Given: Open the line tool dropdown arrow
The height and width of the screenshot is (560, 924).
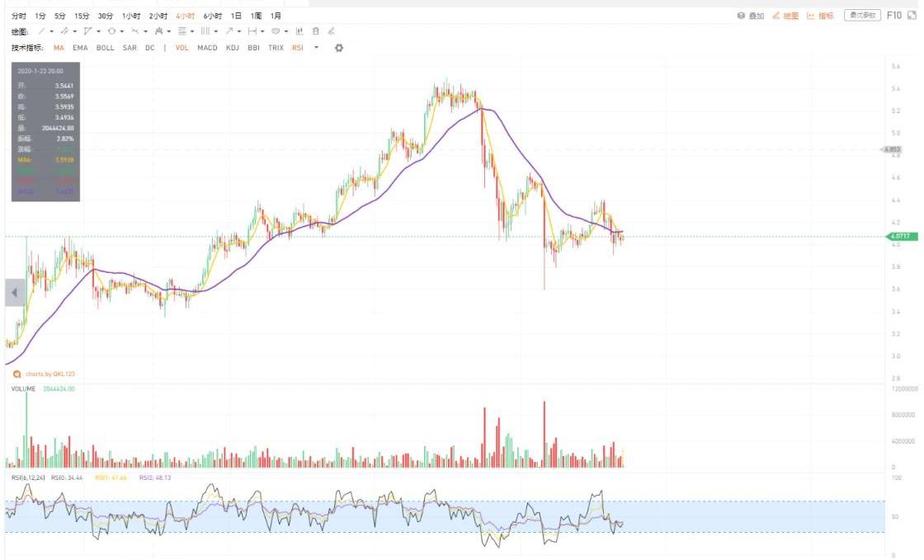Looking at the screenshot, I should click(51, 31).
